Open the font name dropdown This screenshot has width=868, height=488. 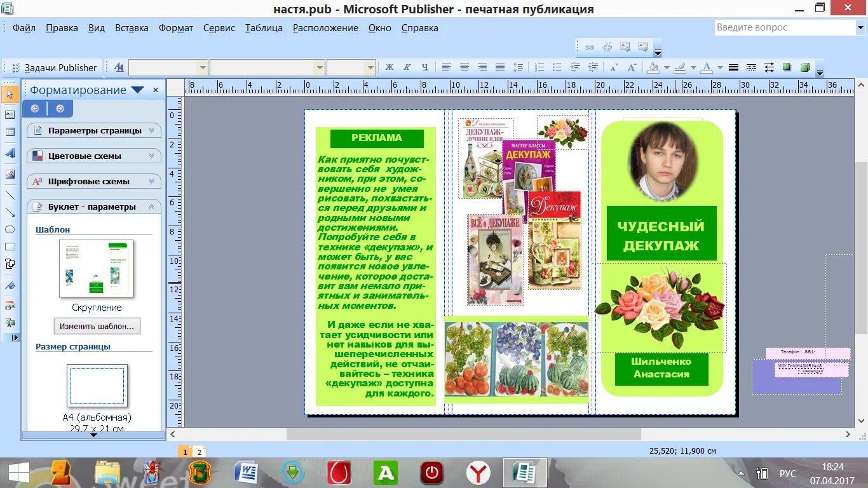point(319,67)
